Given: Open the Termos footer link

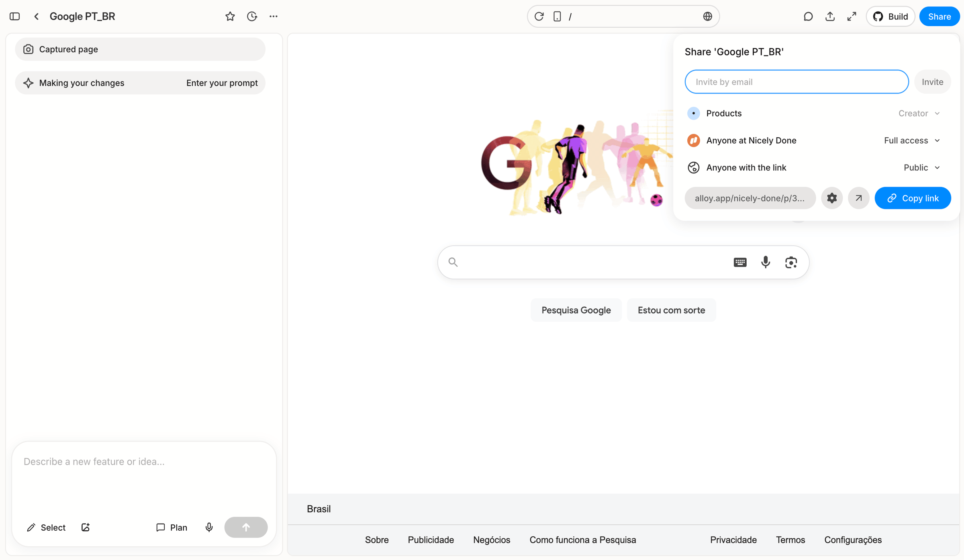Looking at the screenshot, I should [x=790, y=540].
